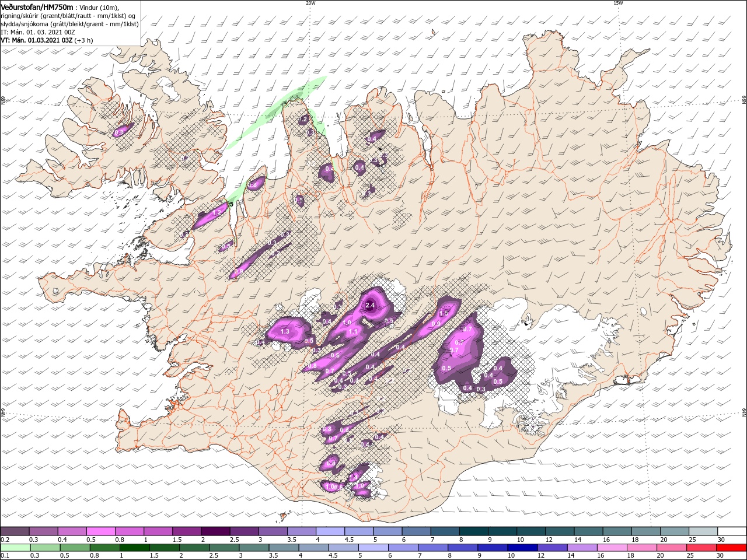Click the 20W longitude label
Viewport: 747px width, 560px height.
310,3
